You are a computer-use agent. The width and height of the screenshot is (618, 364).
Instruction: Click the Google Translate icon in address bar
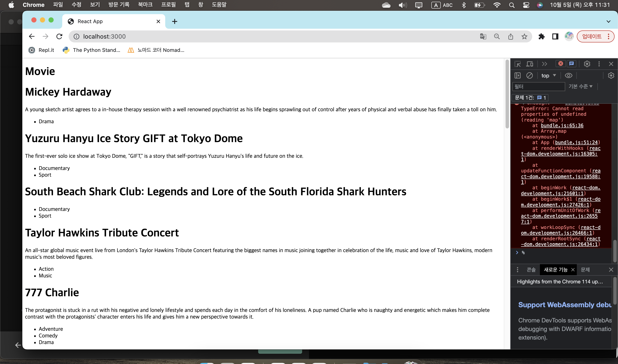click(483, 36)
